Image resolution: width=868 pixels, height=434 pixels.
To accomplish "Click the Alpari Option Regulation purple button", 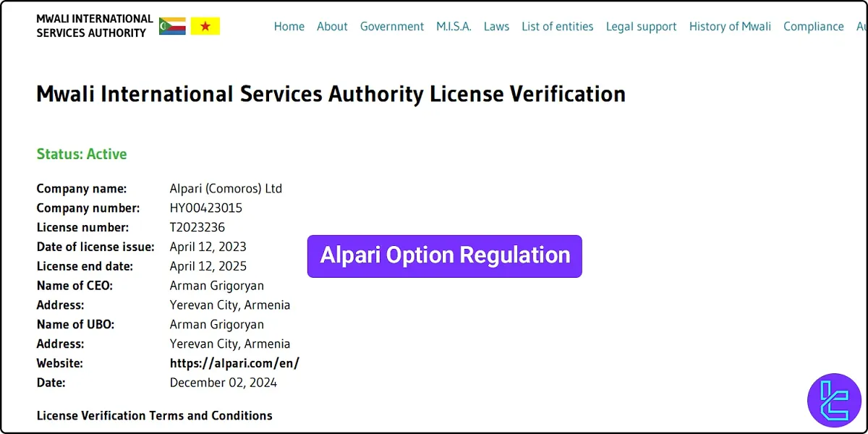I will [444, 255].
